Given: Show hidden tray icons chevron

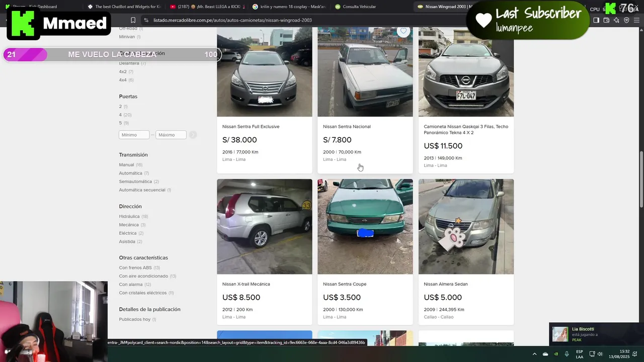Looking at the screenshot, I should 534,354.
